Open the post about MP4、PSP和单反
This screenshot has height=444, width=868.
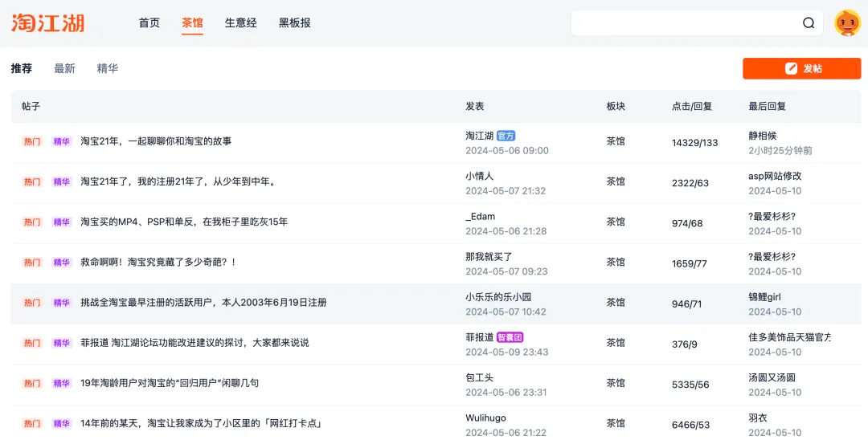[x=184, y=222]
